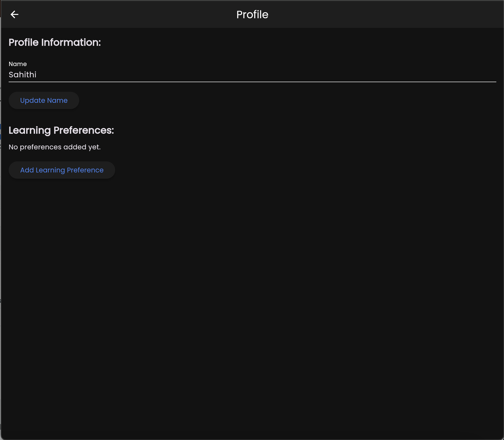
Task: Click the Profile Information heading
Action: click(x=55, y=43)
